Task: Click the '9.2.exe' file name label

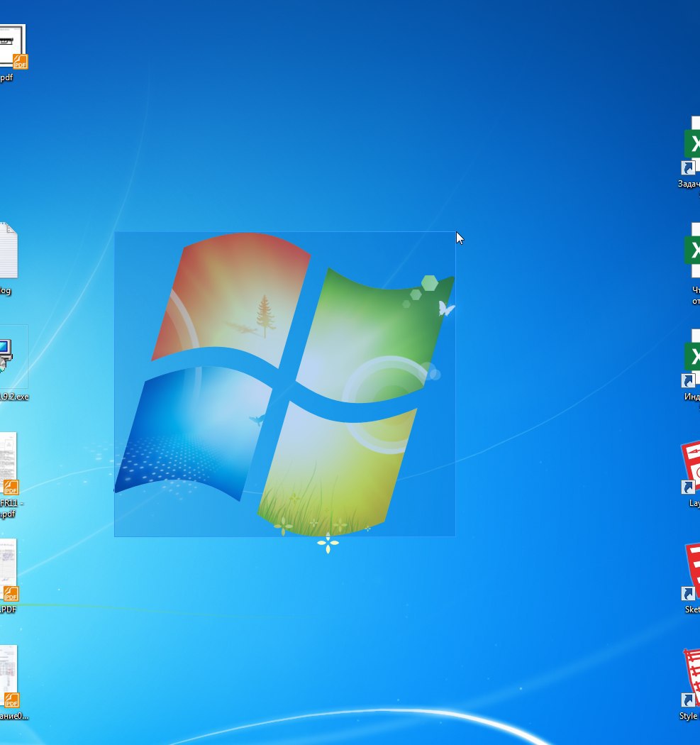Action: pyautogui.click(x=14, y=396)
